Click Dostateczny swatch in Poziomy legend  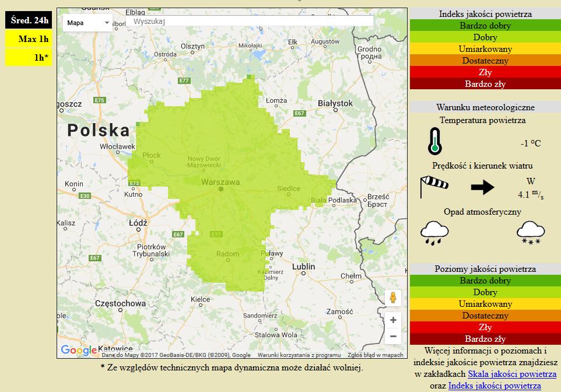pos(485,316)
